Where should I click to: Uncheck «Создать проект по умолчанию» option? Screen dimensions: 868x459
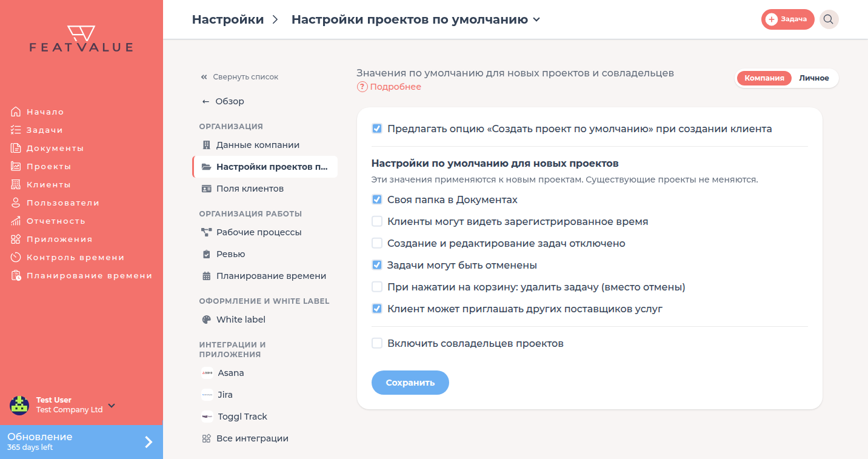(377, 129)
